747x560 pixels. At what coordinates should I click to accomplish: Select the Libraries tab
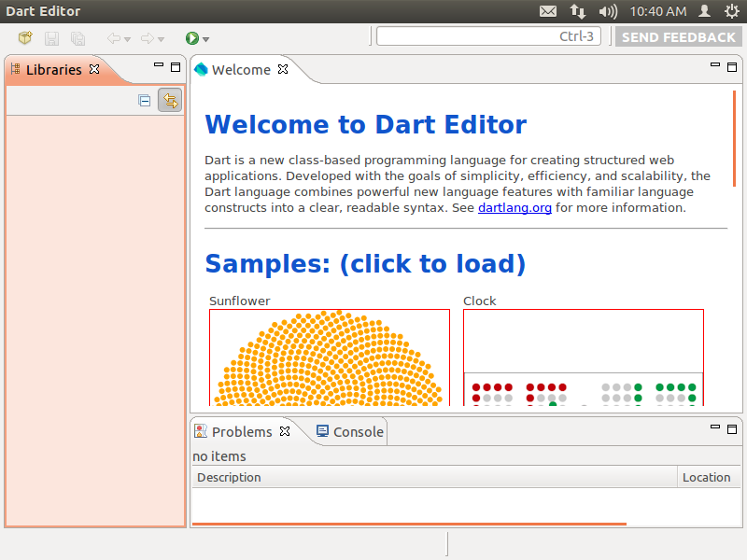point(53,69)
